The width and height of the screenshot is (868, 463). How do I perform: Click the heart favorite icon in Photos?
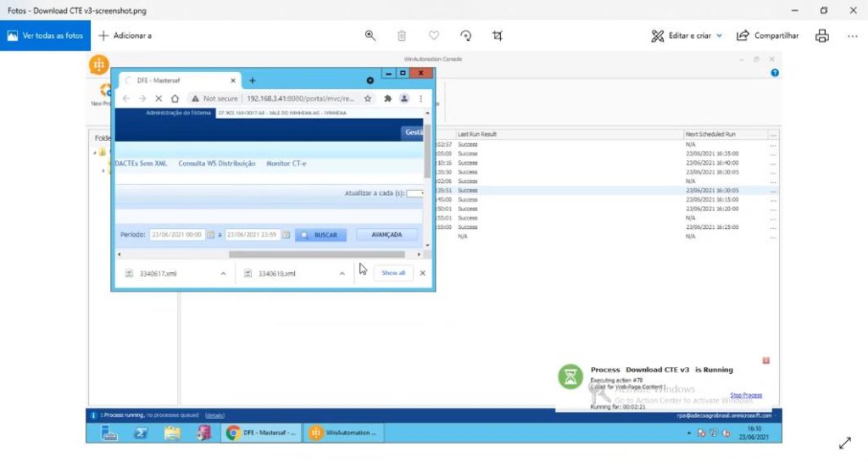(434, 36)
